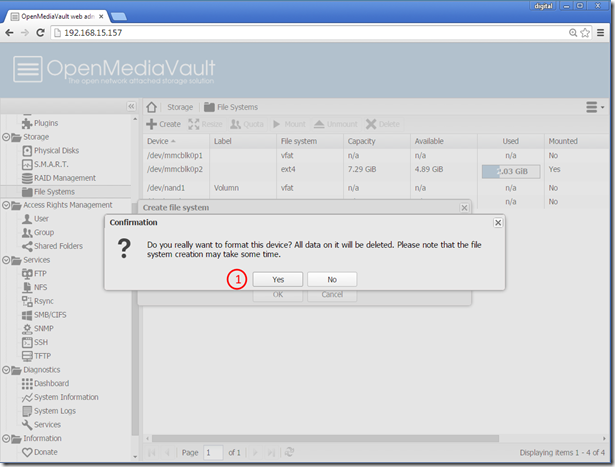Close the Create file system dialog

click(464, 208)
